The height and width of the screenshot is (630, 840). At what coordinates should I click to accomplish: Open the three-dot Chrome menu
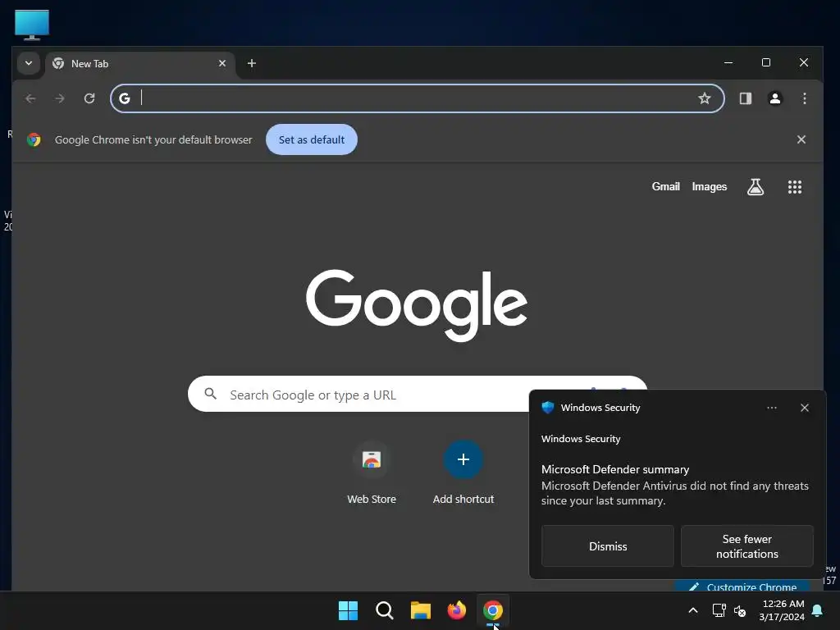tap(804, 98)
